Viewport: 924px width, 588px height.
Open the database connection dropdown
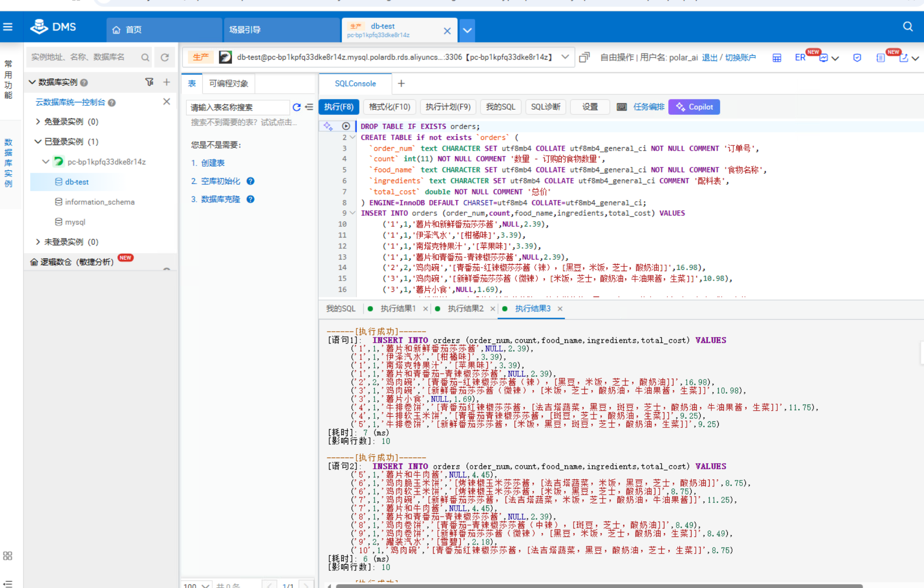pyautogui.click(x=565, y=57)
